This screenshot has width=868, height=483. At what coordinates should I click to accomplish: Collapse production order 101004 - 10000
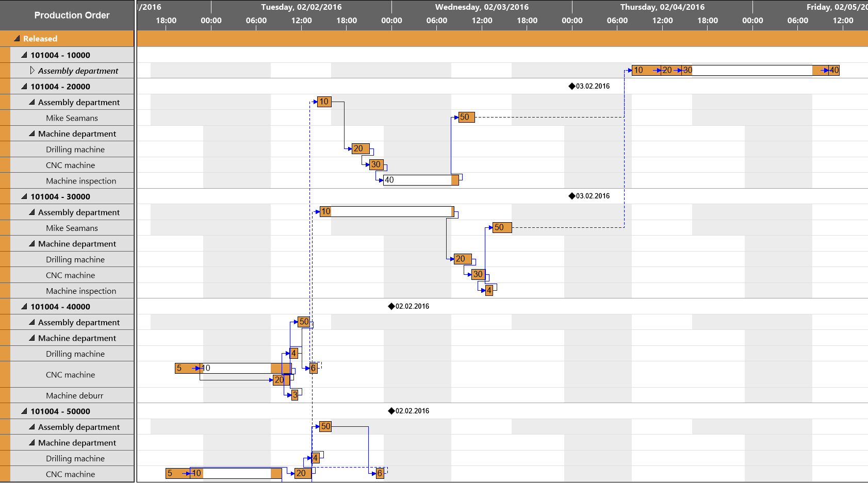pos(24,55)
